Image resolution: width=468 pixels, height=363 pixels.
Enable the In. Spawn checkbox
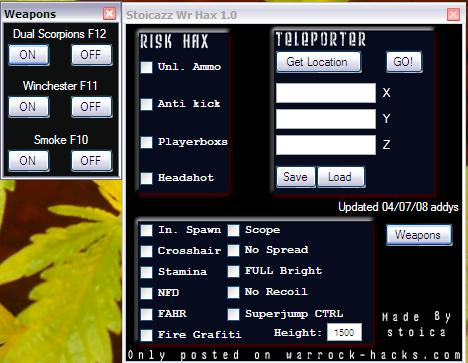pyautogui.click(x=146, y=230)
